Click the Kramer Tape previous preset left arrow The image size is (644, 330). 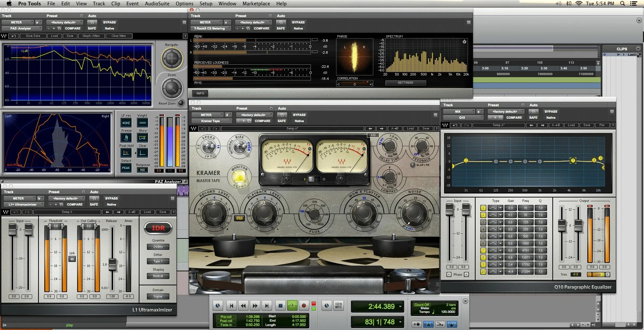tap(370, 128)
